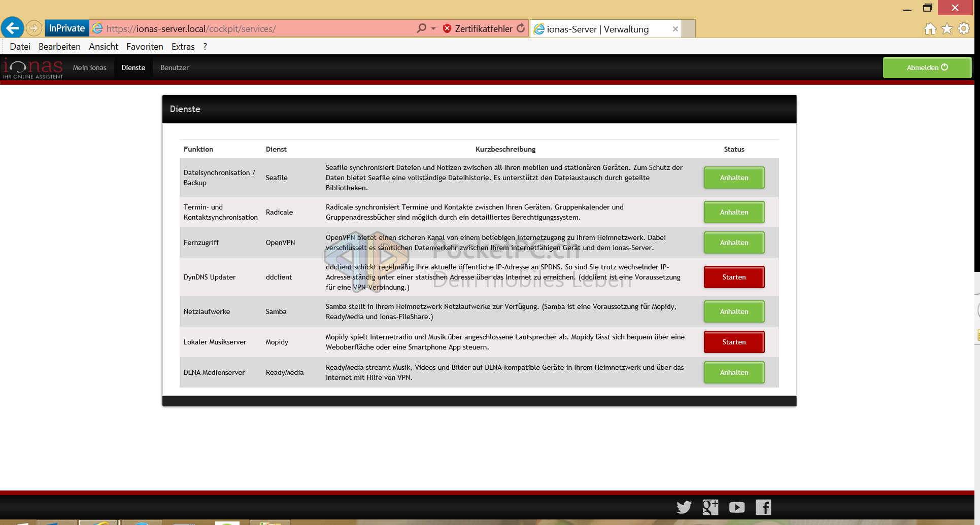Open Favorites via the star icon
Image resolution: width=980 pixels, height=525 pixels.
tap(947, 29)
